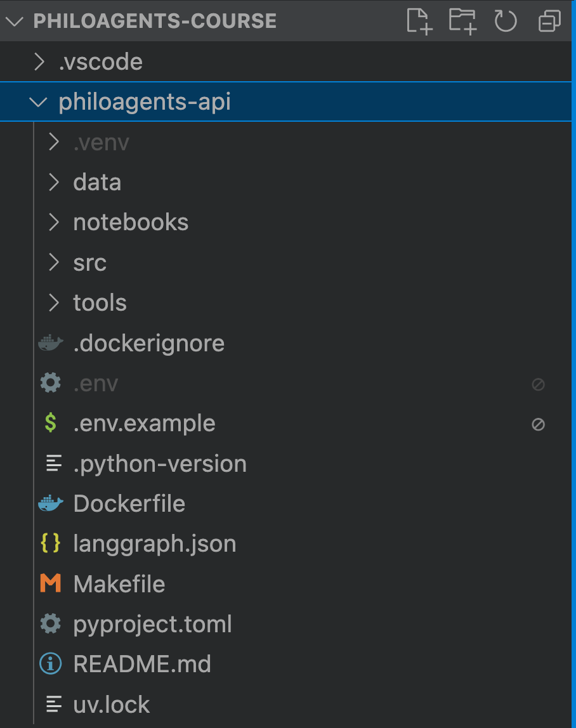Click the dollar icon beside .env.example
The image size is (576, 728).
click(51, 424)
